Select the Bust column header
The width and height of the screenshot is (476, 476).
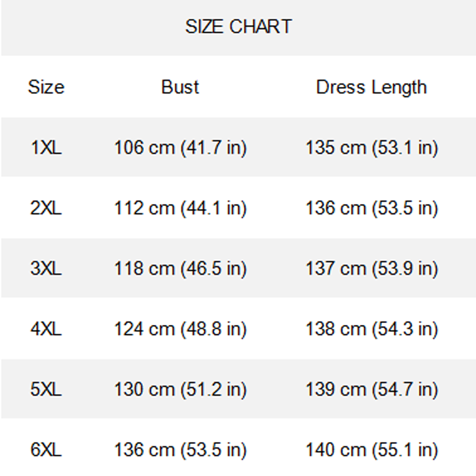click(x=180, y=87)
